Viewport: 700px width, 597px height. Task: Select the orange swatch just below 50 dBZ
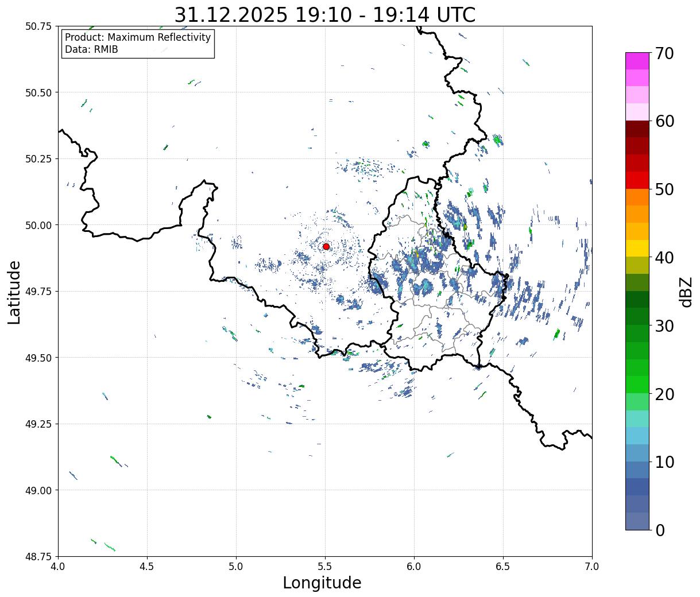click(x=637, y=197)
